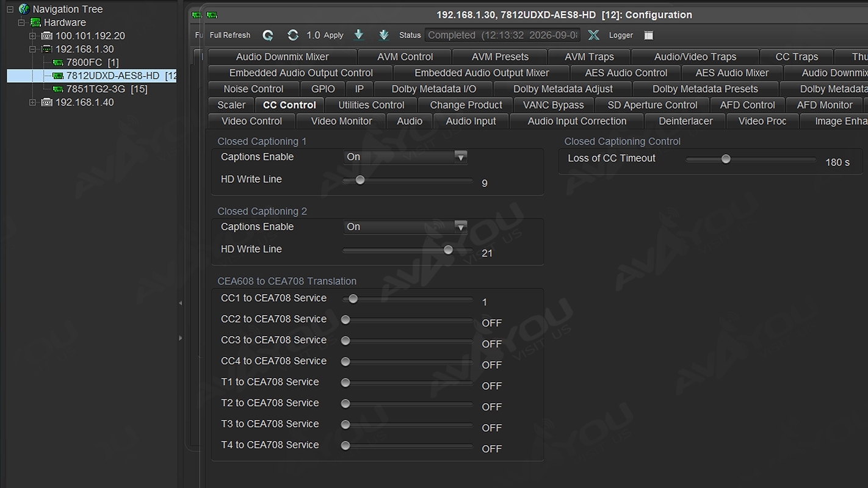Screen dimensions: 868x488
Task: Click the Loss of CC Timeout slider
Action: click(x=751, y=159)
